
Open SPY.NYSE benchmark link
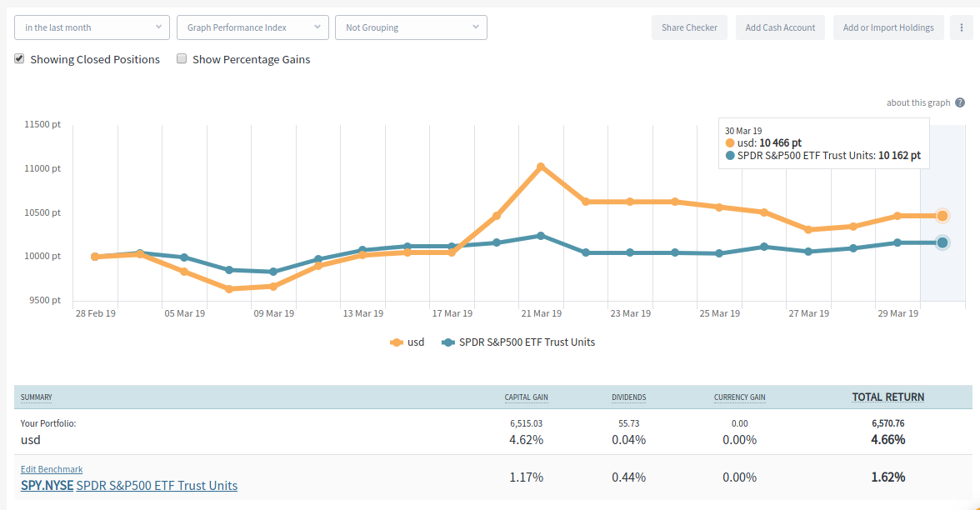[47, 485]
